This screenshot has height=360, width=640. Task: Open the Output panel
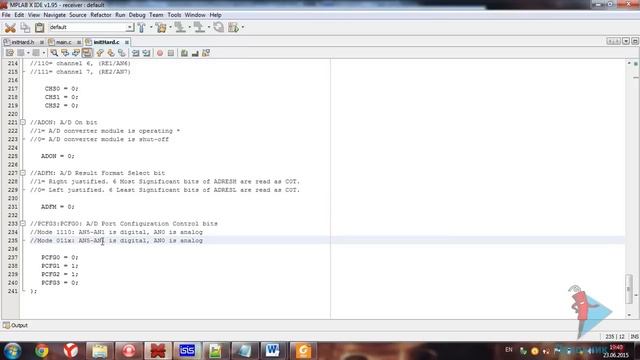pos(16,325)
